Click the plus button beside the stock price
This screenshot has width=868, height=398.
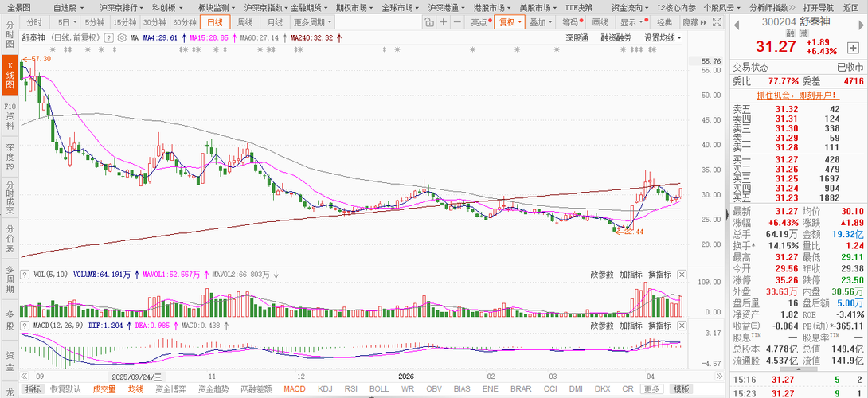(x=853, y=48)
